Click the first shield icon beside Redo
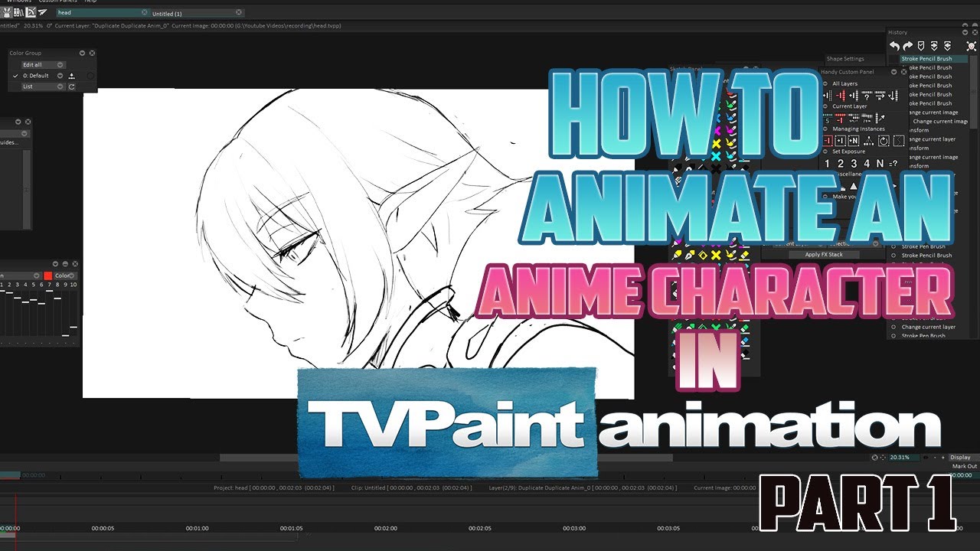This screenshot has width=980, height=551. (921, 46)
